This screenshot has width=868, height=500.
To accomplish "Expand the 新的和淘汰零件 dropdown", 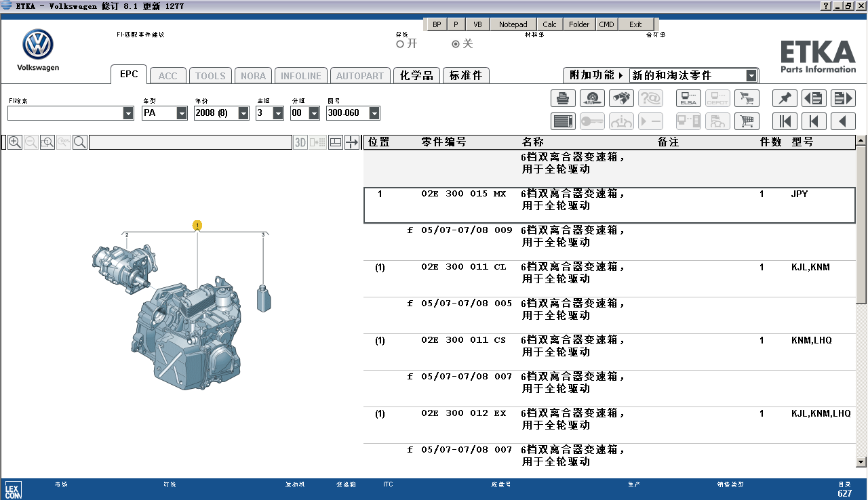I will pyautogui.click(x=751, y=75).
